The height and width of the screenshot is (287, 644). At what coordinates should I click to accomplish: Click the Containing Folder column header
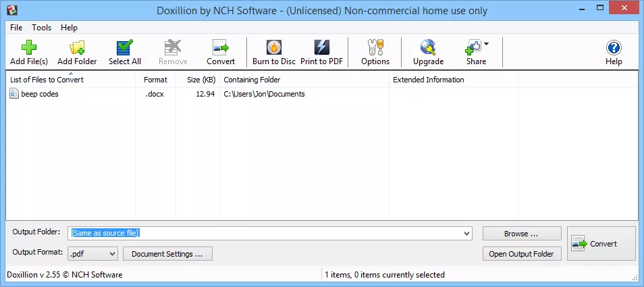(304, 80)
